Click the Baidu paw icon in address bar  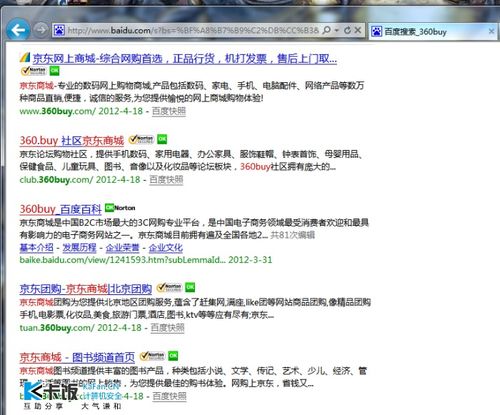(x=59, y=30)
